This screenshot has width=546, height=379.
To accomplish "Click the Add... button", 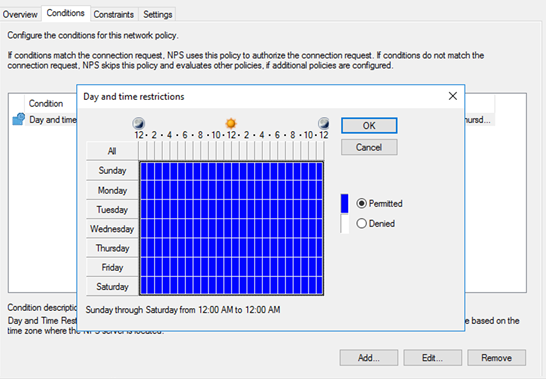I will coord(369,358).
